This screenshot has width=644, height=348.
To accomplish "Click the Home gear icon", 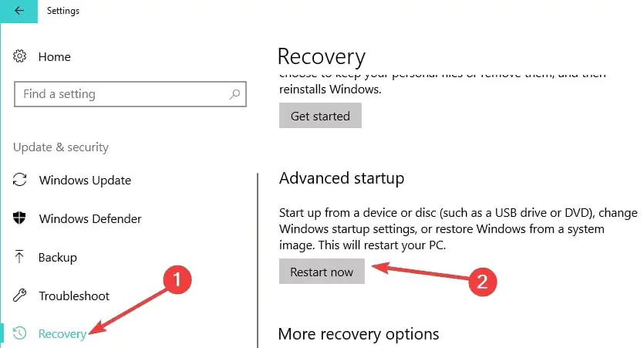I will pyautogui.click(x=21, y=56).
